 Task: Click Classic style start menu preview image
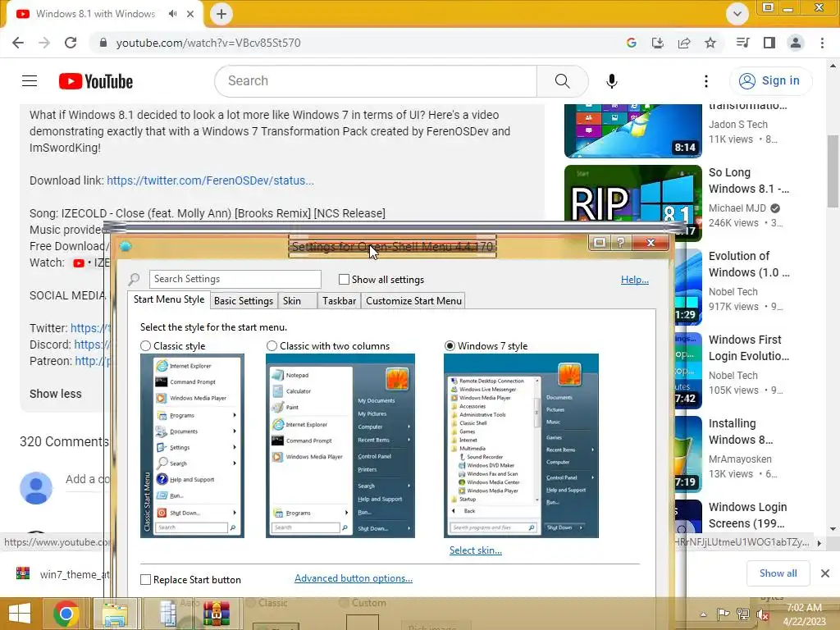(192, 445)
